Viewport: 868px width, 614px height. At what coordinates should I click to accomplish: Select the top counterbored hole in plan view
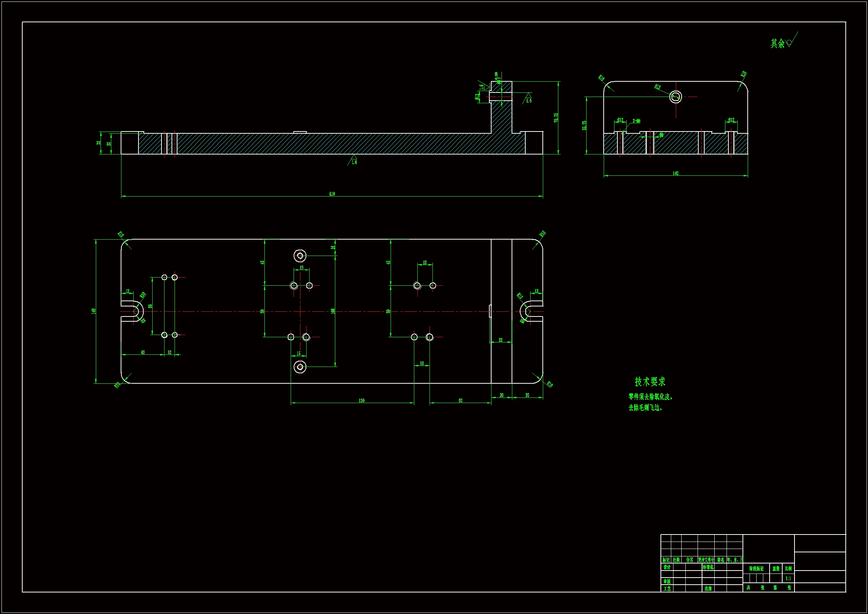click(x=300, y=256)
